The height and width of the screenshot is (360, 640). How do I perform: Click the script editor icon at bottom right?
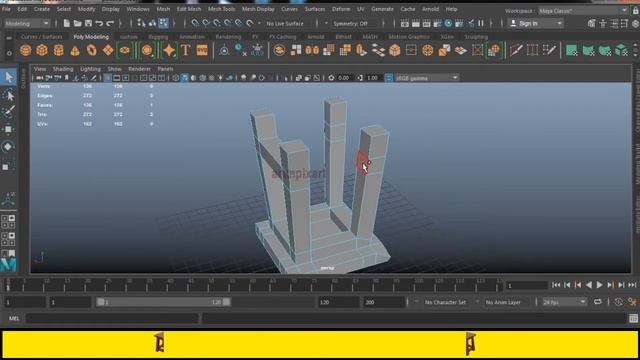[x=633, y=318]
